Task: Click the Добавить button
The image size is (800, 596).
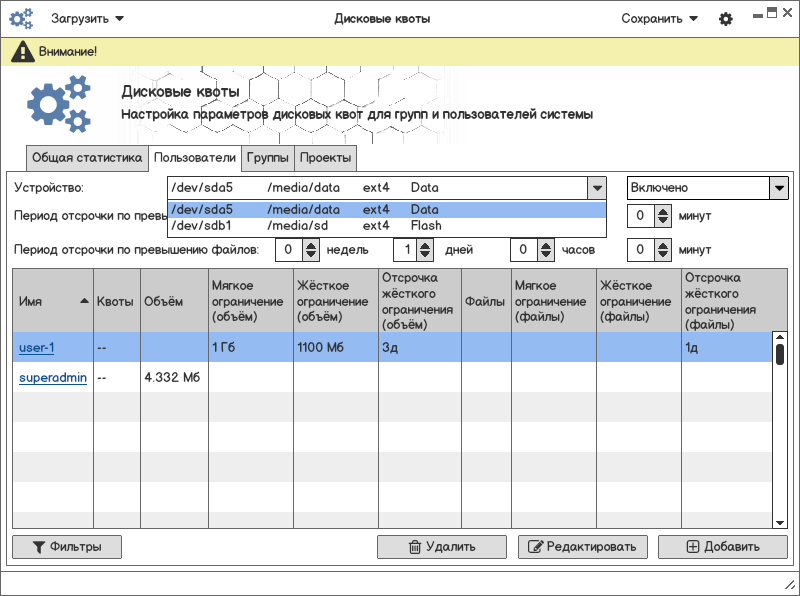Action: [x=723, y=547]
